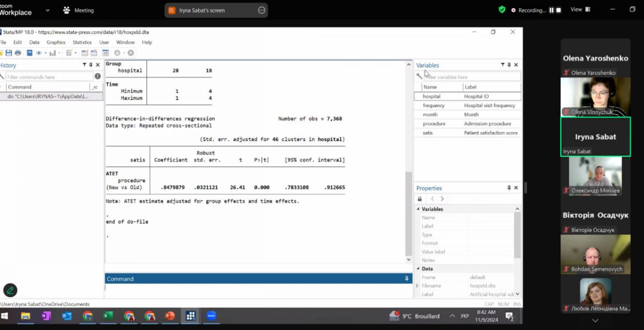Click Properties previous variable arrow
The height and width of the screenshot is (330, 644).
pyautogui.click(x=433, y=199)
